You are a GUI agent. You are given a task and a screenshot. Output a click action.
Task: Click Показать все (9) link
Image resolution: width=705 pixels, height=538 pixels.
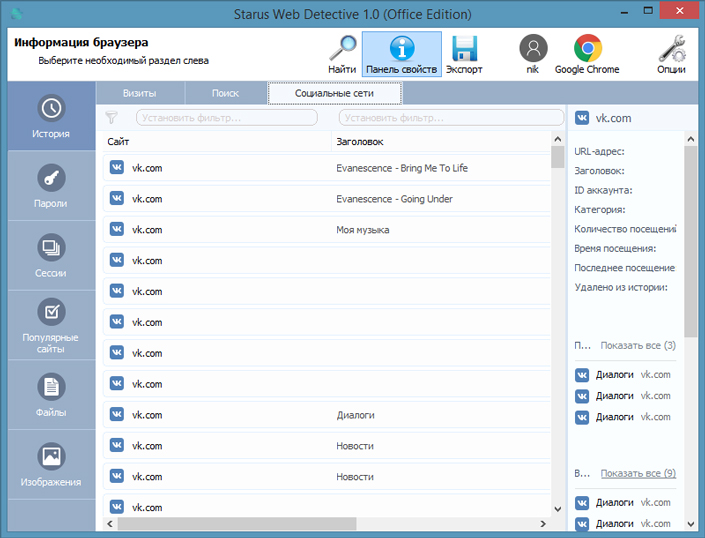pyautogui.click(x=638, y=473)
